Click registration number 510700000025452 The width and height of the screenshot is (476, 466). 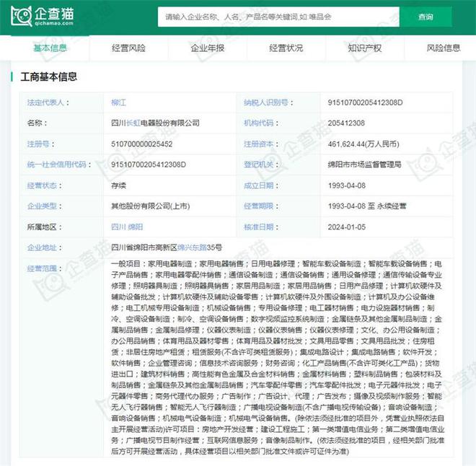[x=142, y=144]
